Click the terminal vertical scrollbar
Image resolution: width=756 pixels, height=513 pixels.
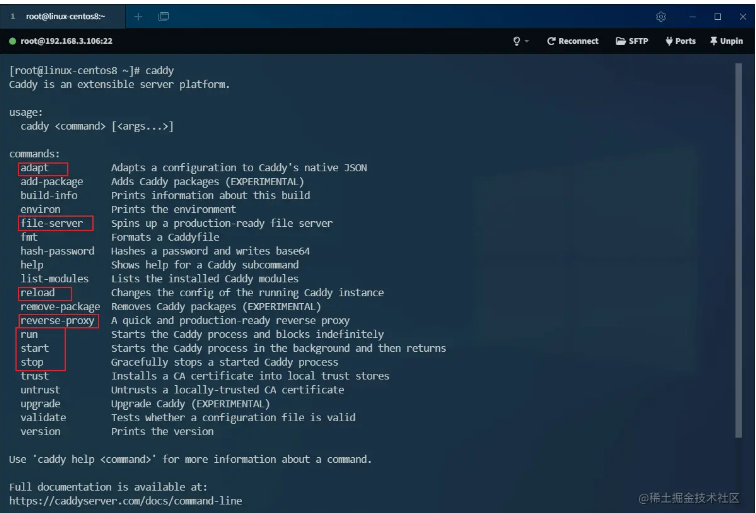click(x=738, y=251)
